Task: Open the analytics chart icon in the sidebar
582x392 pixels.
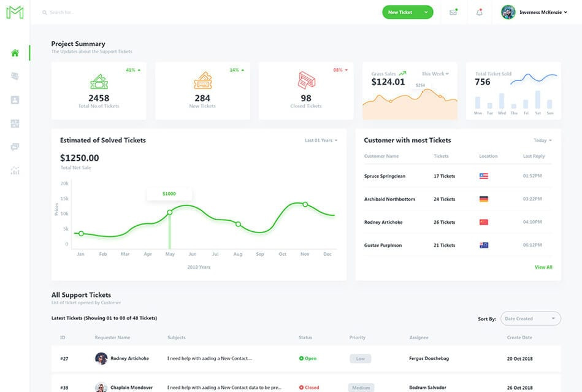Action: (15, 171)
